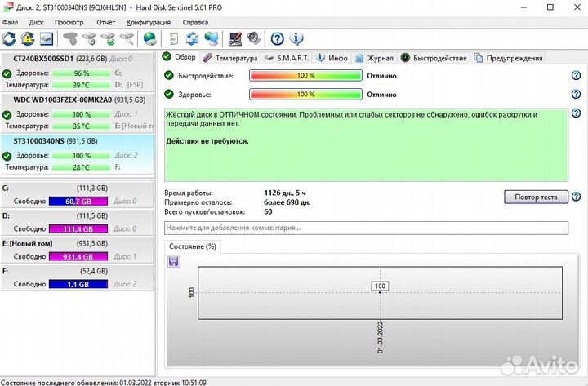The width and height of the screenshot is (588, 386).
Task: Click the help icon beside Быстродействие bar
Action: point(576,75)
